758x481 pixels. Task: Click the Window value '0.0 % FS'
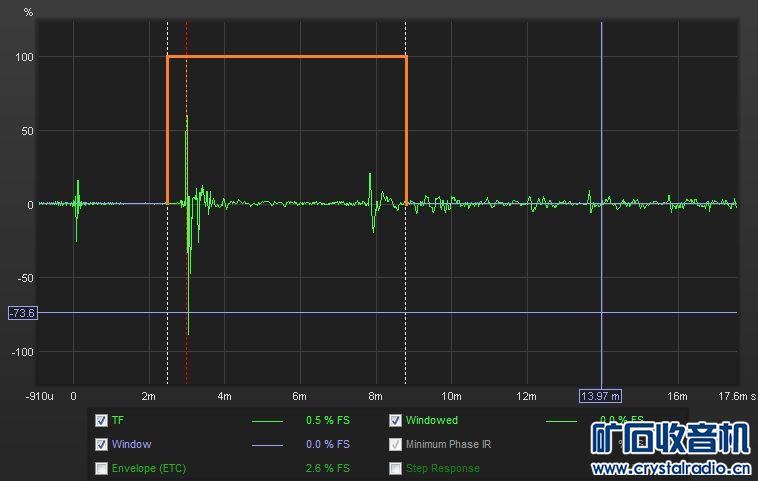tap(328, 444)
